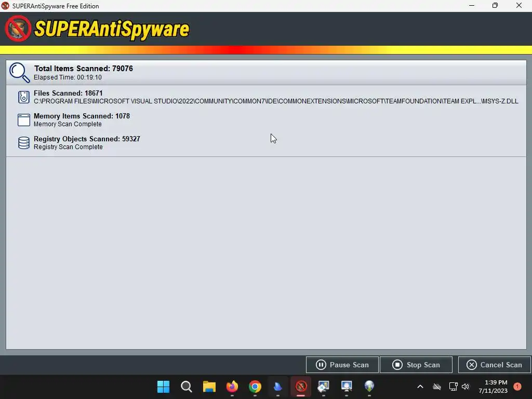Open the Windows Start menu

(x=163, y=387)
